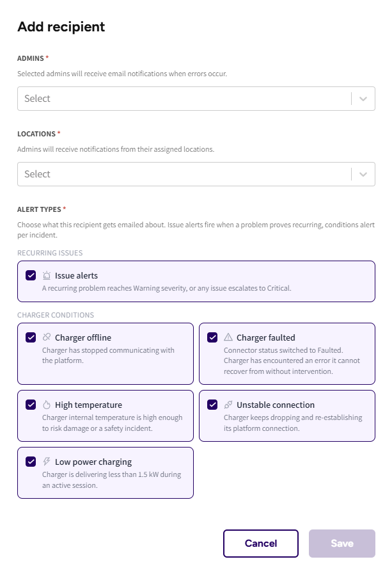Click the Unstable connection title text

pyautogui.click(x=276, y=405)
